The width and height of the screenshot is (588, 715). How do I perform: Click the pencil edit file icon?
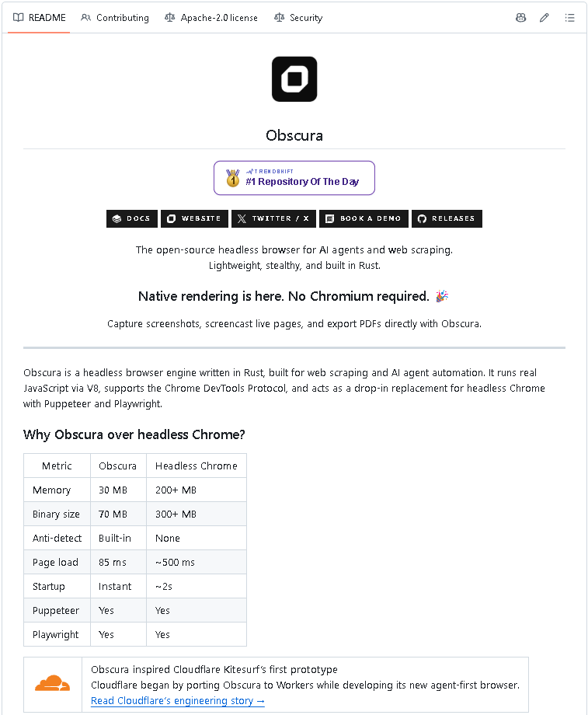click(545, 18)
